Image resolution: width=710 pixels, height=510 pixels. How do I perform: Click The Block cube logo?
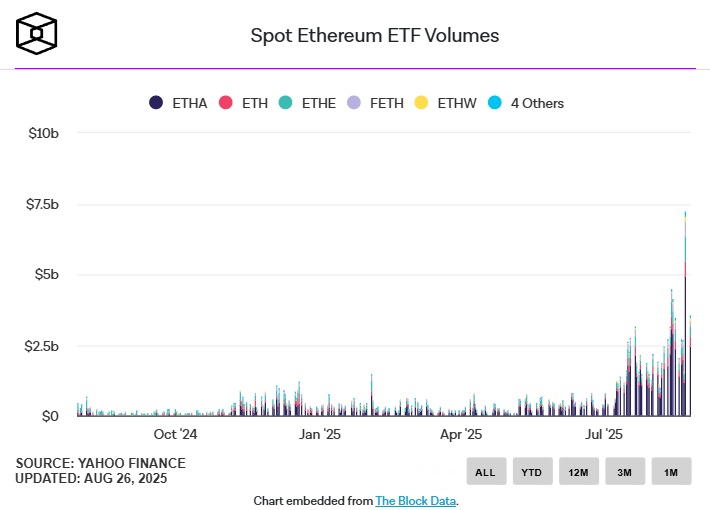point(36,33)
